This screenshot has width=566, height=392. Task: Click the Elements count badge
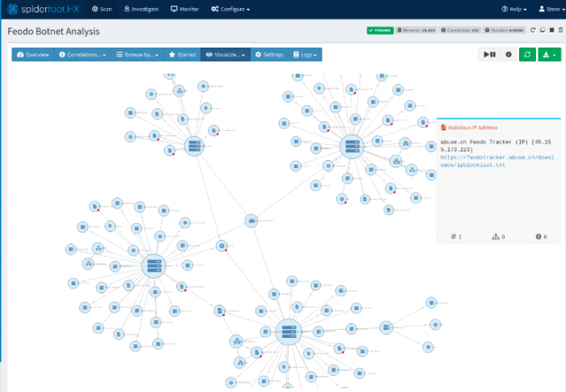click(416, 31)
